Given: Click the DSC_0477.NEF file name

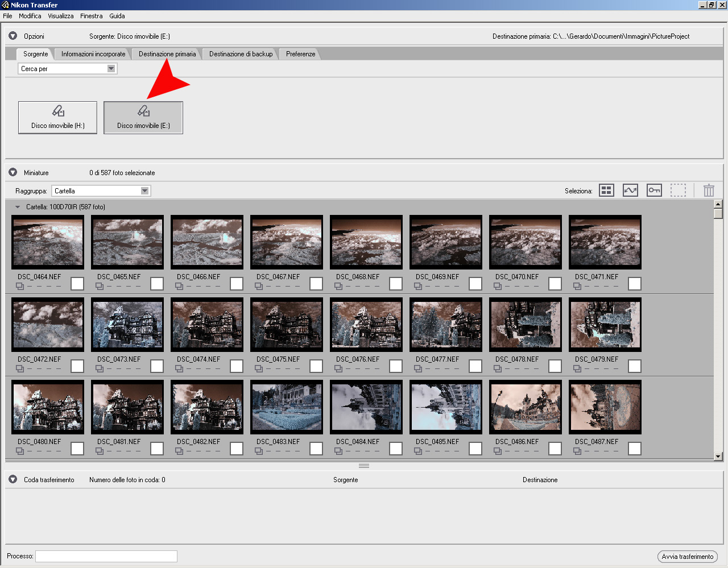Looking at the screenshot, I should click(x=437, y=359).
